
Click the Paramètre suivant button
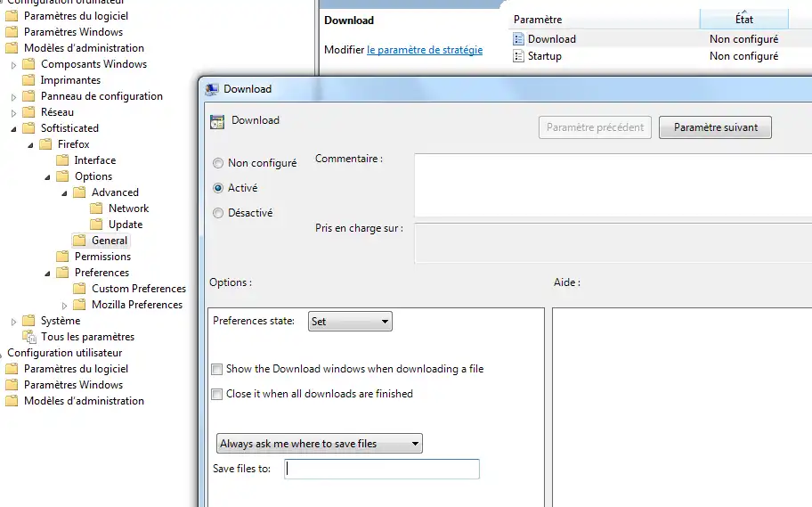click(x=715, y=127)
